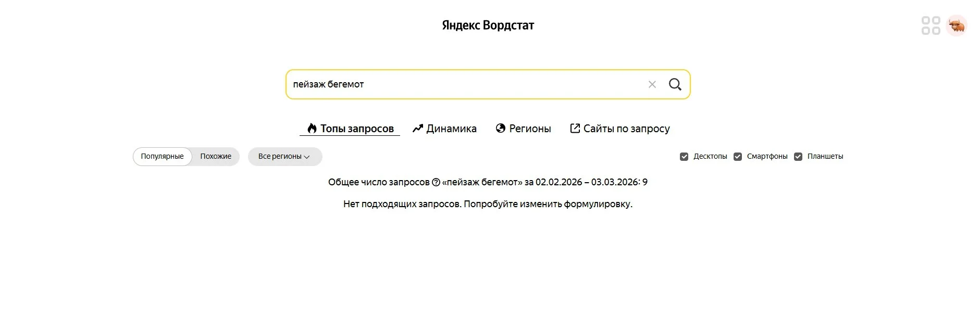
Task: Click the search field containing пейзаж бегемот
Action: pos(464,84)
